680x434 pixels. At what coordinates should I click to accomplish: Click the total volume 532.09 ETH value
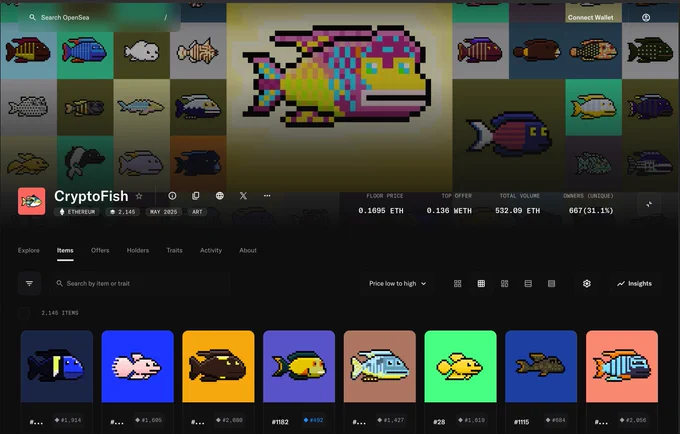click(517, 211)
